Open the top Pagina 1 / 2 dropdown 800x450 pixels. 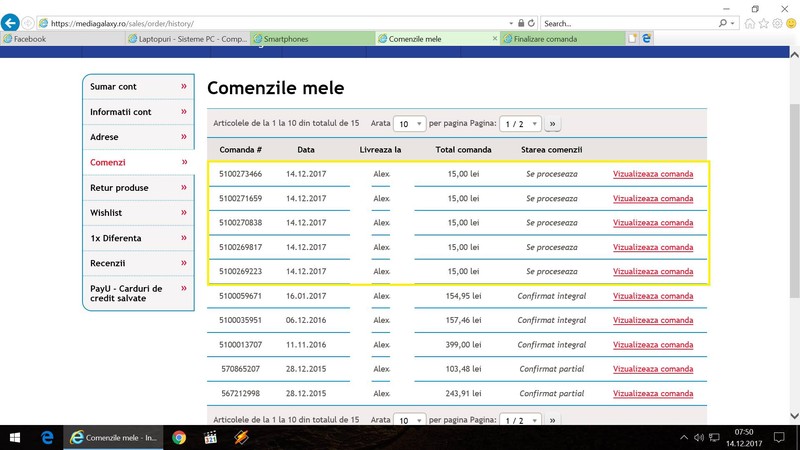pos(520,124)
